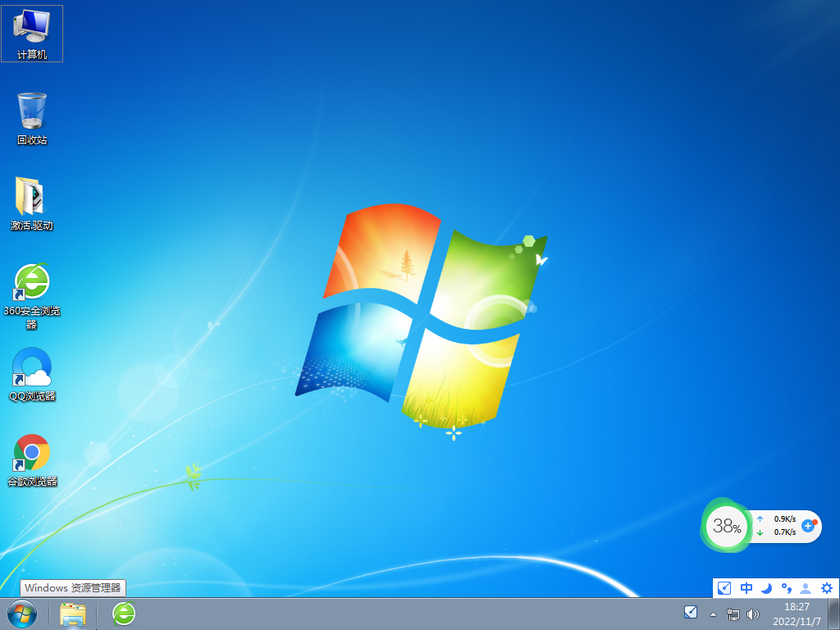Open the 计算机 desktop icon
This screenshot has height=630, width=840.
[32, 31]
